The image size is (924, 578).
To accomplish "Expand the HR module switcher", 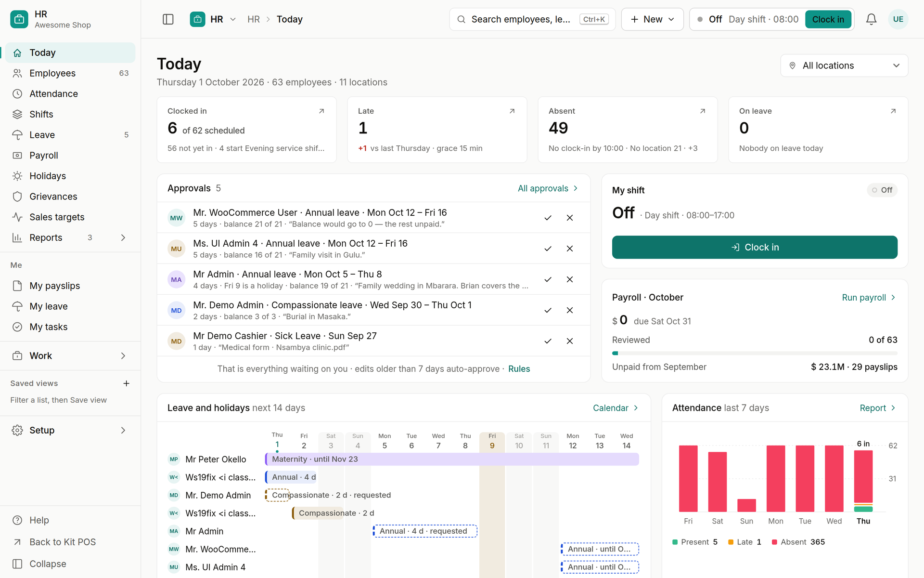I will [x=213, y=19].
